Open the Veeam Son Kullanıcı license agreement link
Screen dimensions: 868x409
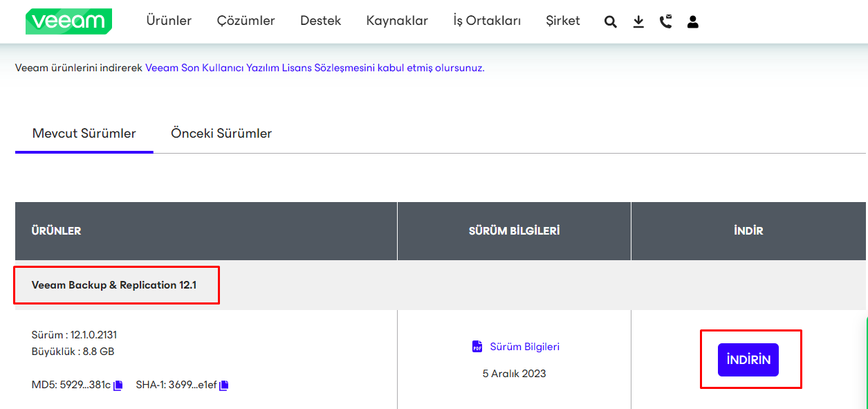(315, 68)
